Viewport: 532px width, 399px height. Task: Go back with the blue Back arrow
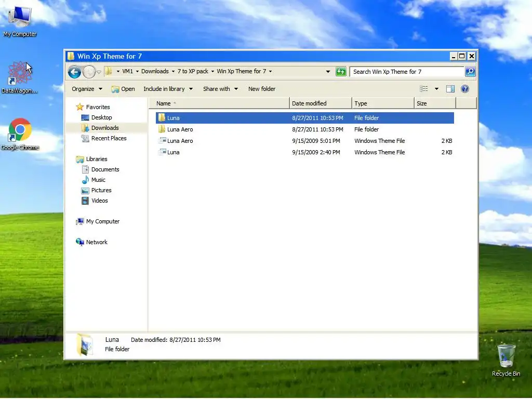click(x=74, y=72)
